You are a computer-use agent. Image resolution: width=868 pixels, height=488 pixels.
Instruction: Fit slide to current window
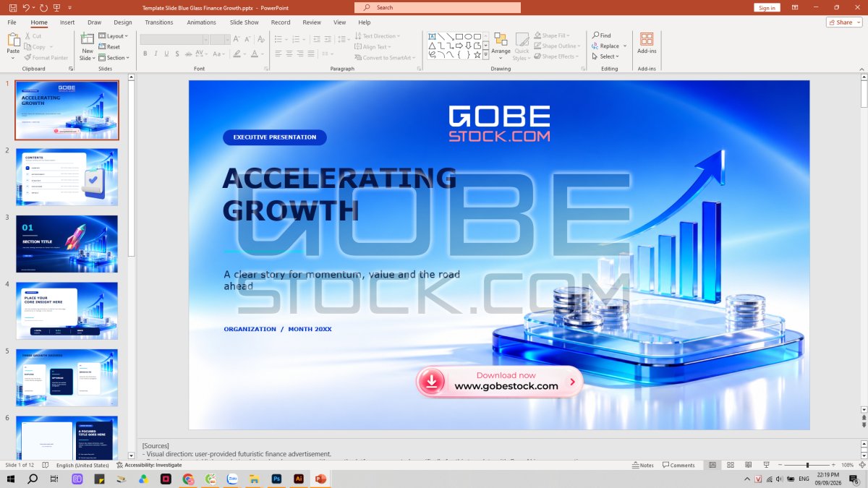tap(862, 465)
